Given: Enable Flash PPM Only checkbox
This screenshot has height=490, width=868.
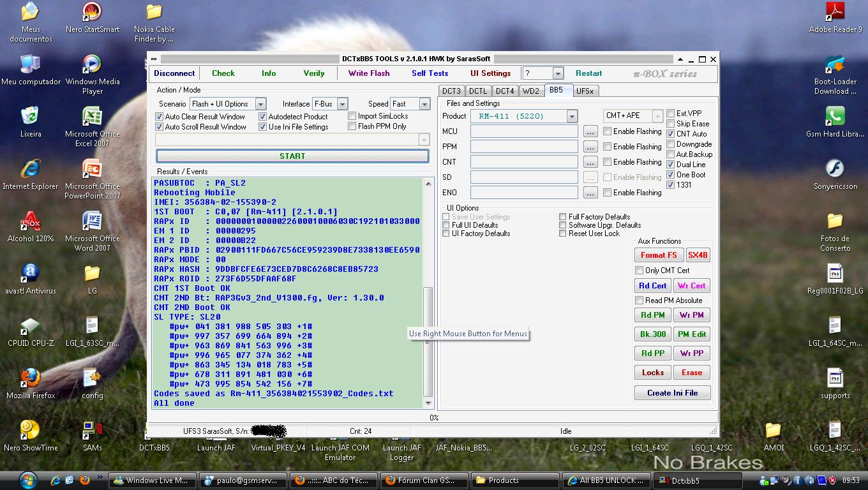Looking at the screenshot, I should (x=352, y=126).
